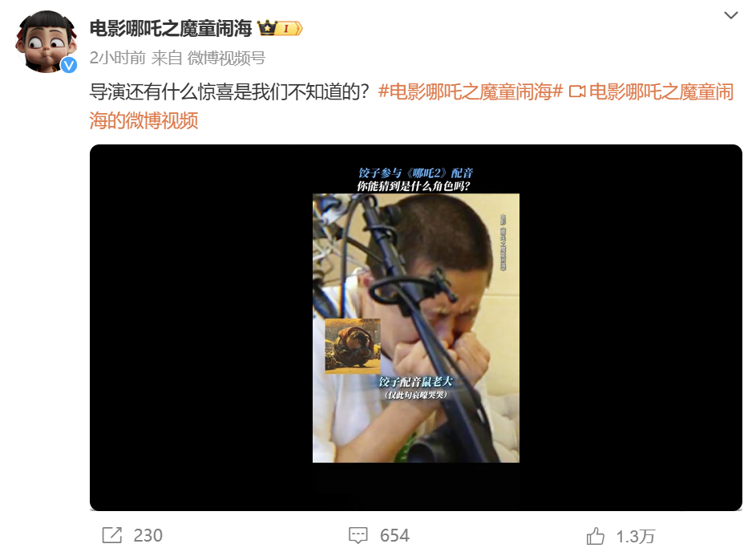Click the repost count 230

click(148, 536)
